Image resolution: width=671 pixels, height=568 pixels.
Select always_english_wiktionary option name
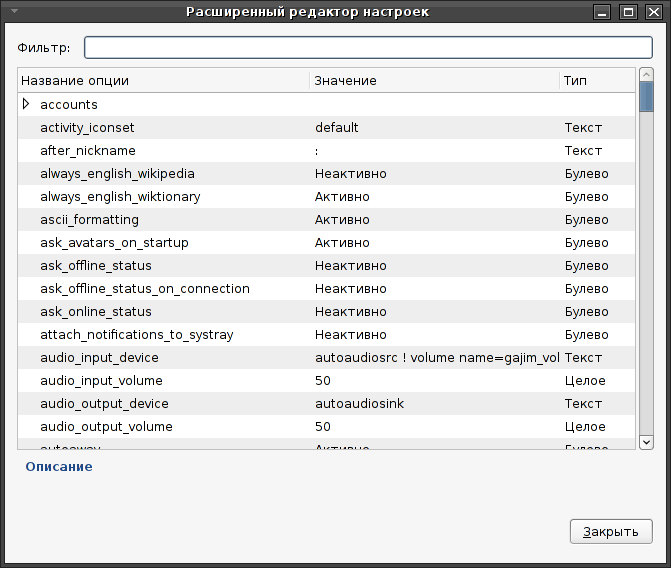coord(120,197)
